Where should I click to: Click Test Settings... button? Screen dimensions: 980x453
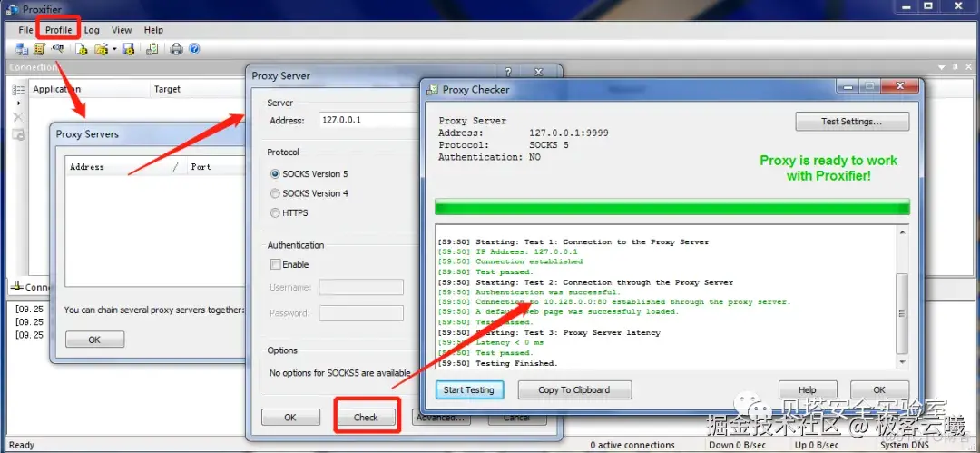click(852, 122)
